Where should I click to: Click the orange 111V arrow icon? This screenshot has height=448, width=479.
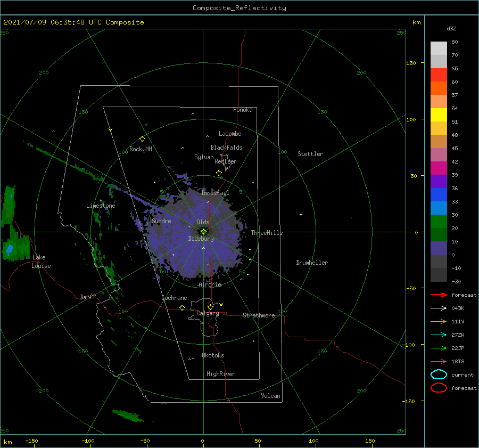click(439, 321)
